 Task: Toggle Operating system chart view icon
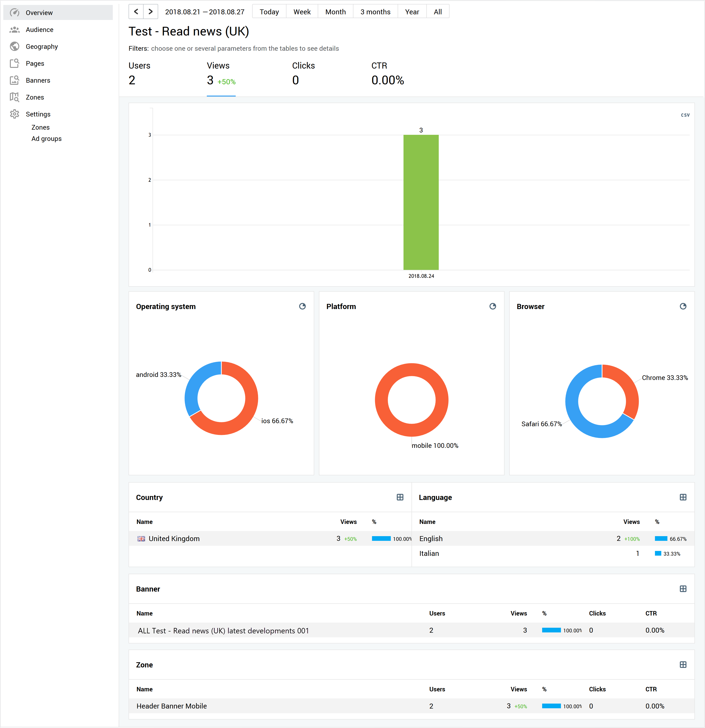[x=302, y=306]
